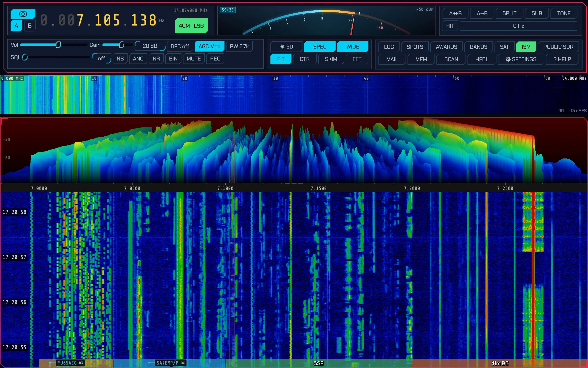Toggle the 3D spectrum view

click(x=286, y=46)
